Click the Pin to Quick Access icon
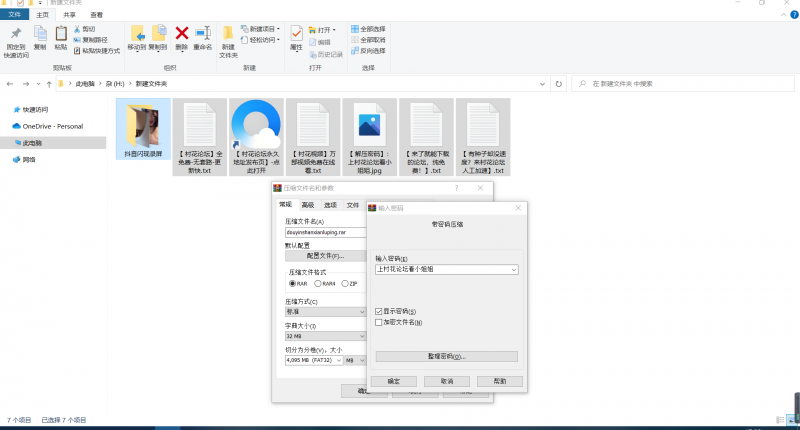The height and width of the screenshot is (430, 800). pos(16,36)
